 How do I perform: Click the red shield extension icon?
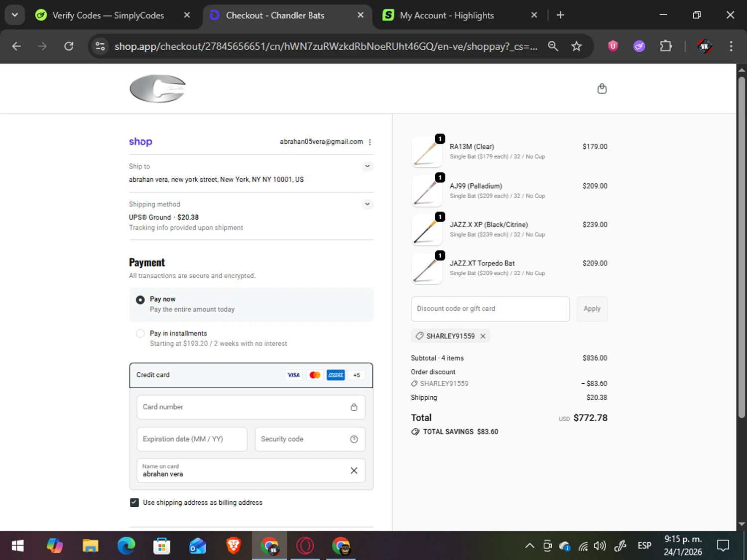613,46
